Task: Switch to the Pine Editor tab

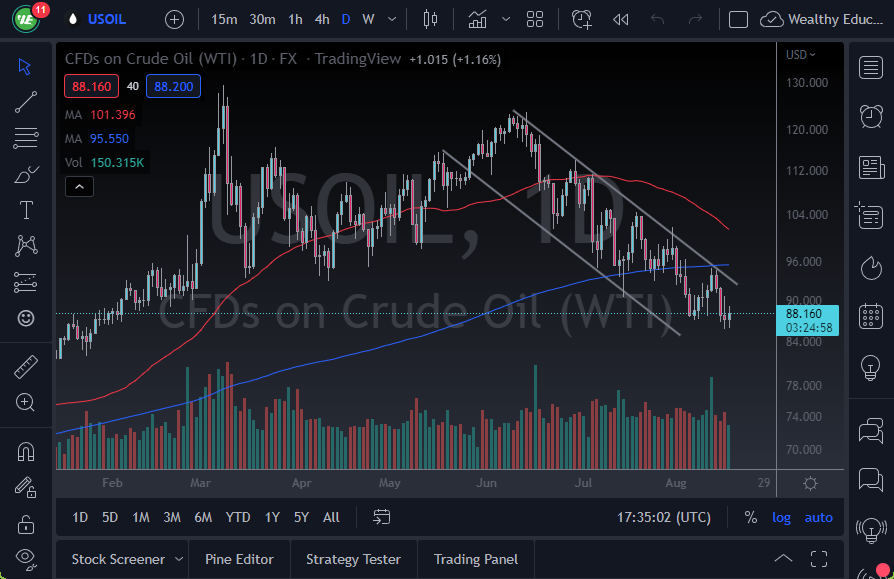Action: click(239, 559)
